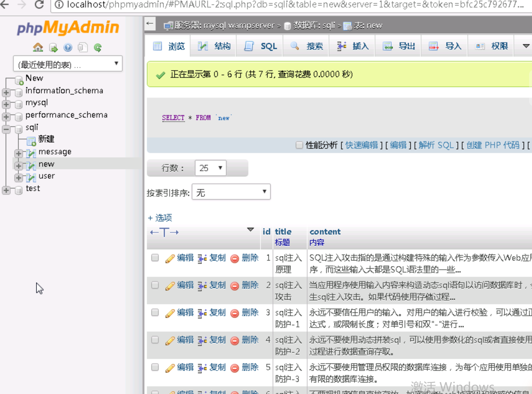The width and height of the screenshot is (532, 394).
Task: Click the pencil edit icon for row 1
Action: (x=170, y=258)
